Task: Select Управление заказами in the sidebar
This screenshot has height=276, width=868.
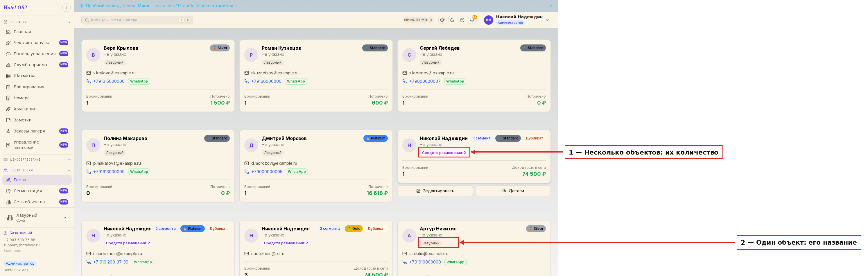Action: click(37, 145)
